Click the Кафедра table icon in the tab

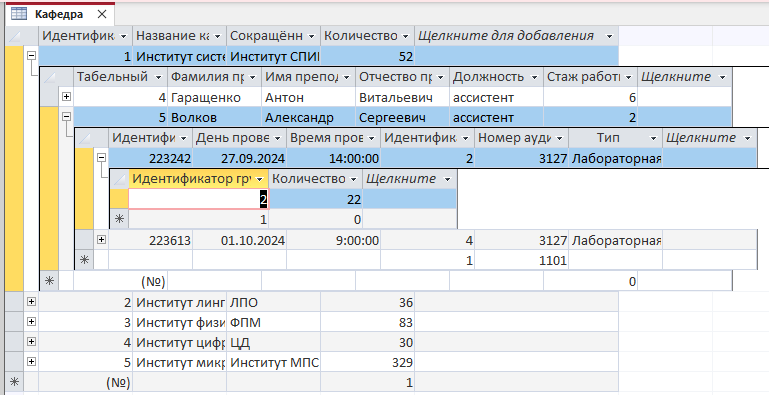coord(19,14)
